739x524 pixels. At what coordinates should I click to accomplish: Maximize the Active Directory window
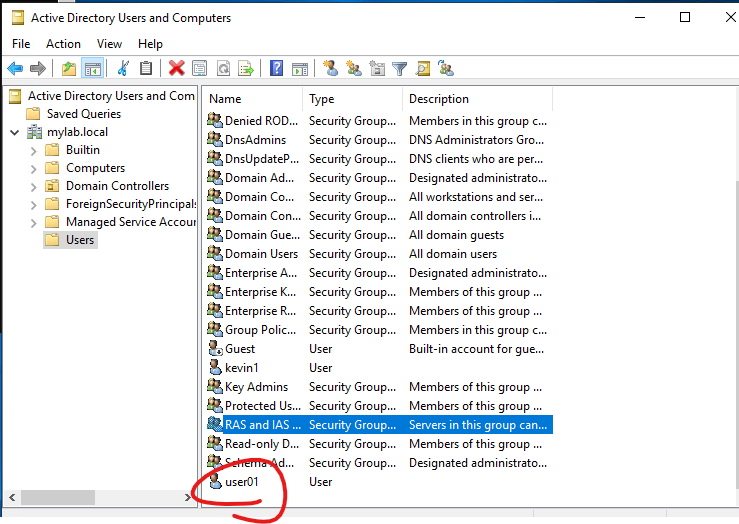coord(685,17)
